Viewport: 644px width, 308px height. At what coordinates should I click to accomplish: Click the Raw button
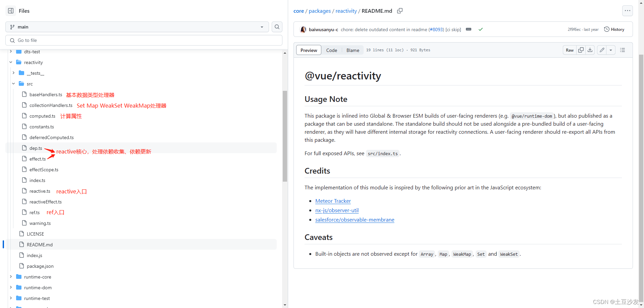[x=570, y=50]
